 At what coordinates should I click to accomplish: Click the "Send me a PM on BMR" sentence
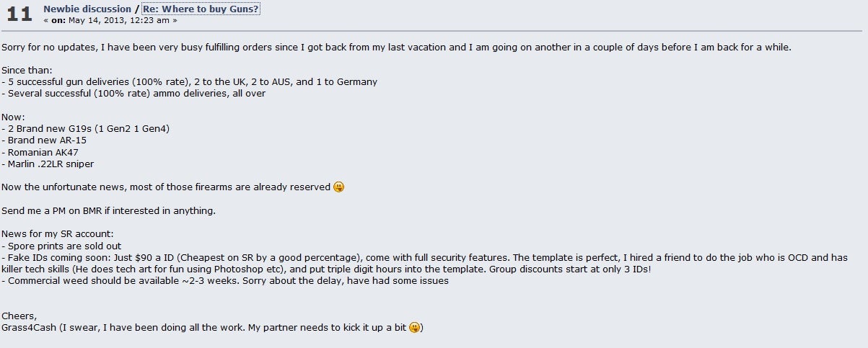click(108, 210)
